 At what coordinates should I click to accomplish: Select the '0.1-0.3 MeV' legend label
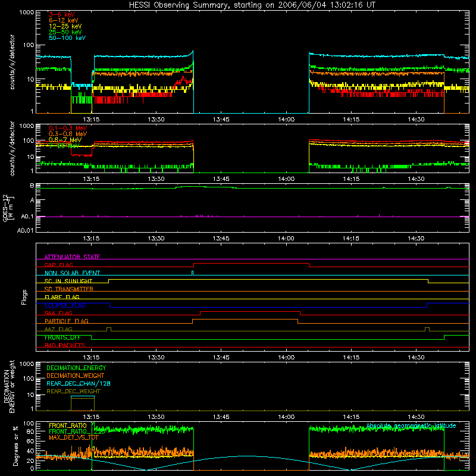click(x=68, y=128)
